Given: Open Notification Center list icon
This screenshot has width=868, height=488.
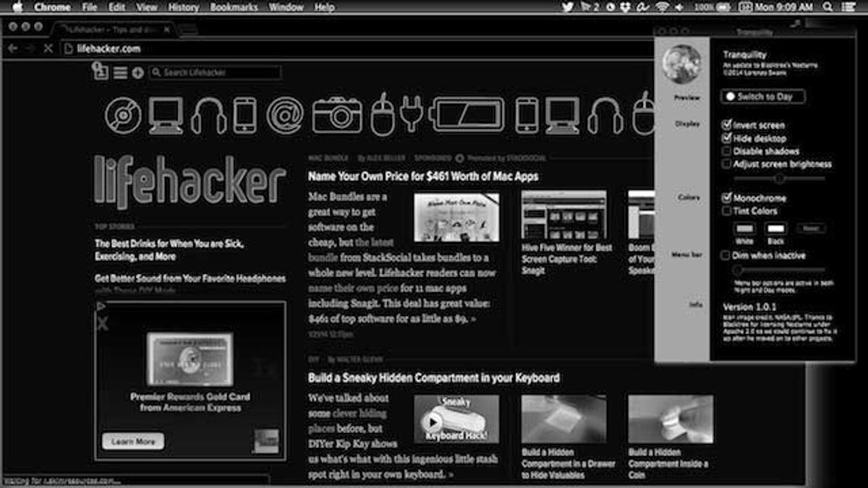Looking at the screenshot, I should [x=848, y=7].
